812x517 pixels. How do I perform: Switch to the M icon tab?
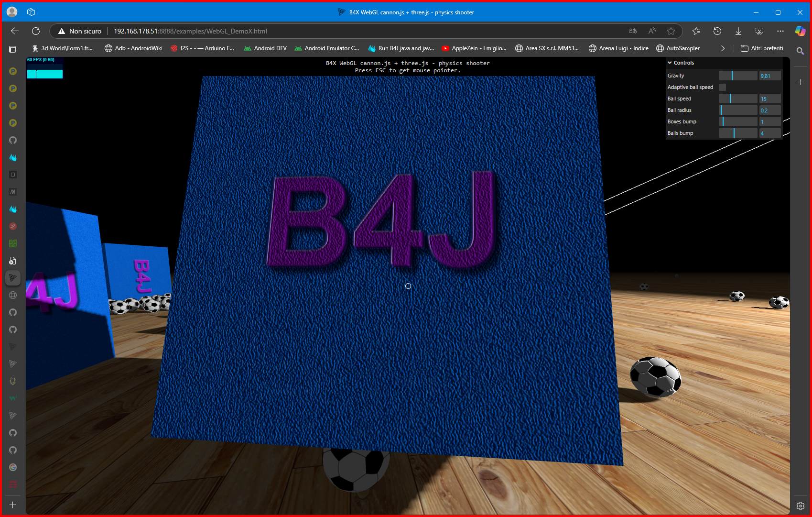coord(13,192)
